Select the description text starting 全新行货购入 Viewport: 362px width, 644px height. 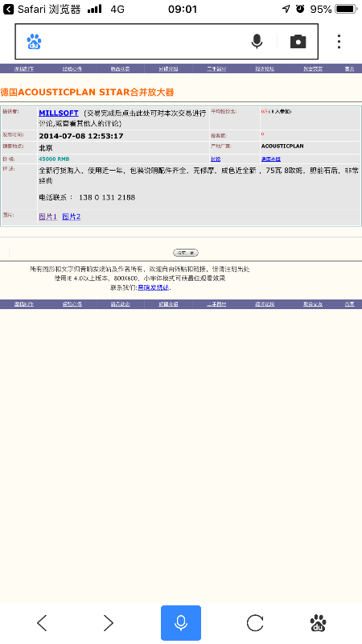(x=199, y=175)
